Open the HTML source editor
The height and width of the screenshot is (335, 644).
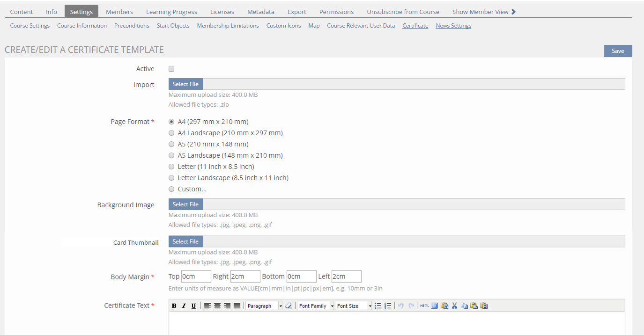(424, 306)
